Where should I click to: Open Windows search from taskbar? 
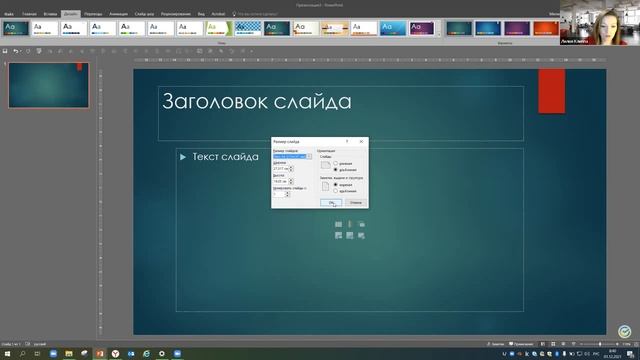pos(22,354)
